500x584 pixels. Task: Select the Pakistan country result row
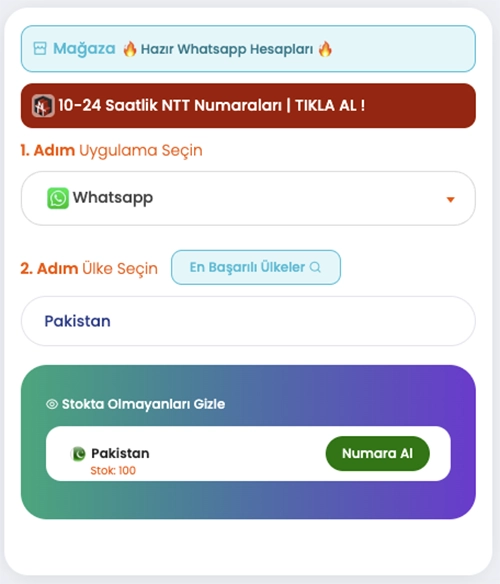click(x=248, y=454)
